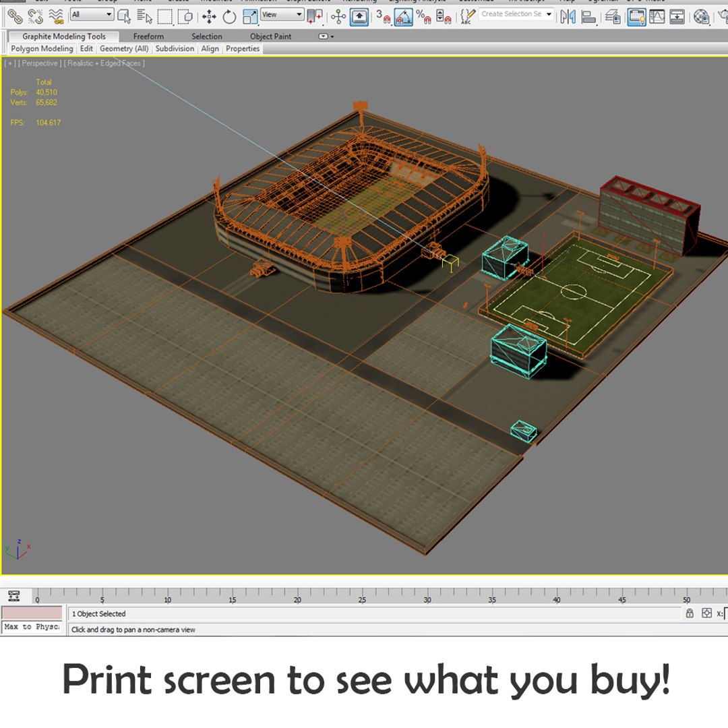Open Edit Named Selection Sets

click(468, 17)
